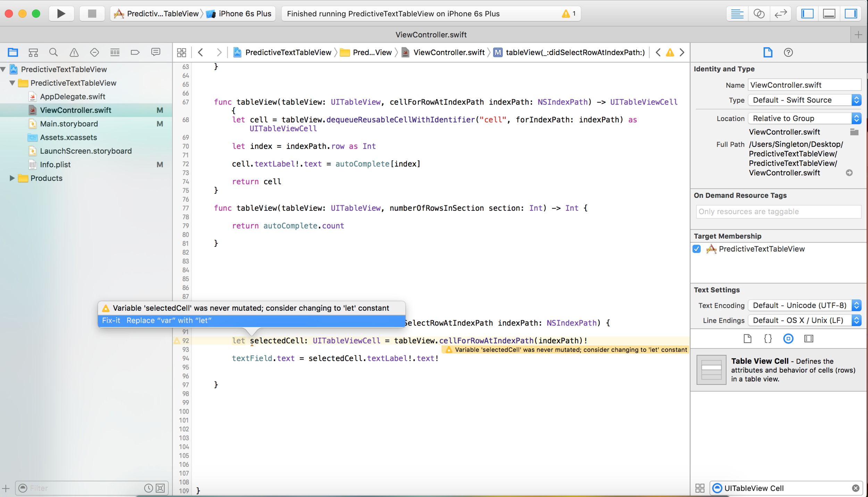Click the Pred...View folder in jump bar
Screen dimensions: 868x497
pos(366,52)
